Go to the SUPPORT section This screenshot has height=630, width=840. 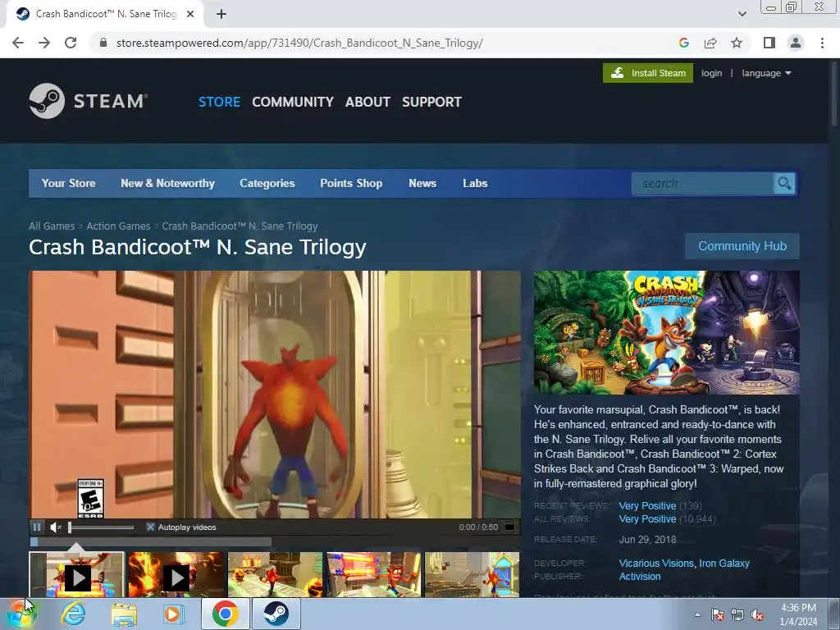[x=431, y=102]
